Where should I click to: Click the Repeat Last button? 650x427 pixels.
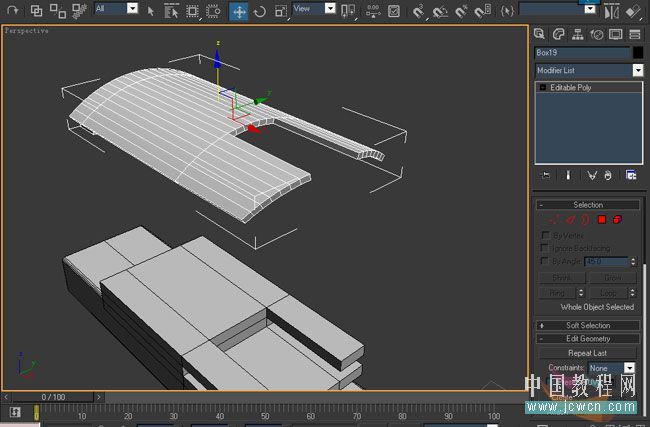587,353
